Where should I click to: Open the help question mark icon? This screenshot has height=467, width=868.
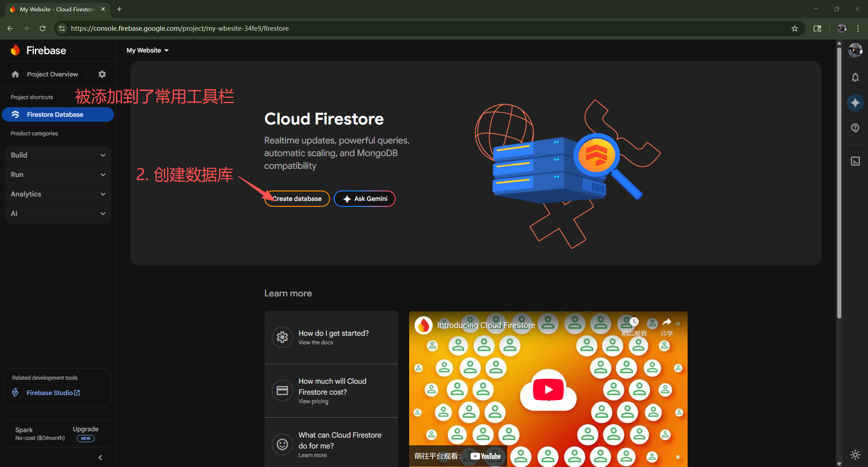pos(855,128)
